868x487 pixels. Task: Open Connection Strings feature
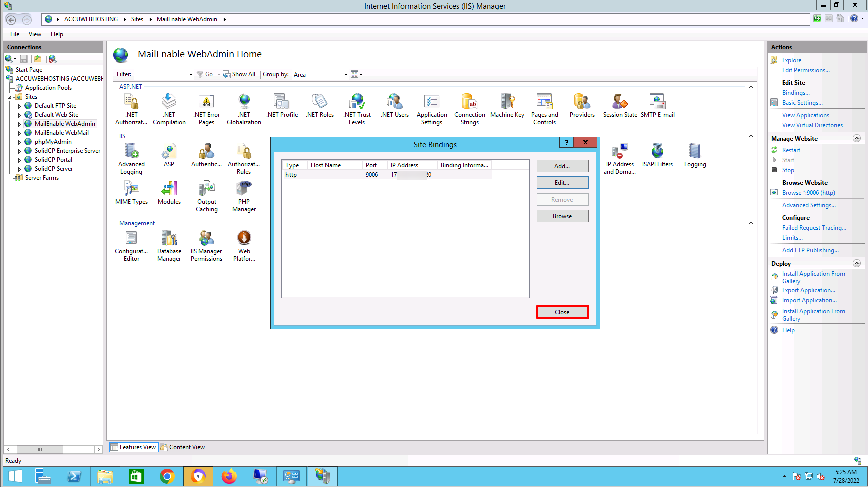(470, 109)
